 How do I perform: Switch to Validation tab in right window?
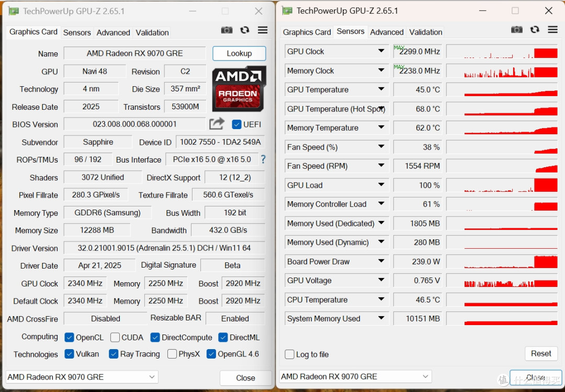(x=425, y=32)
